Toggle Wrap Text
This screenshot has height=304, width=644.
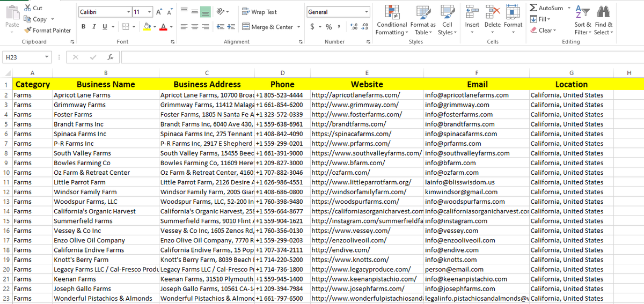pos(260,12)
